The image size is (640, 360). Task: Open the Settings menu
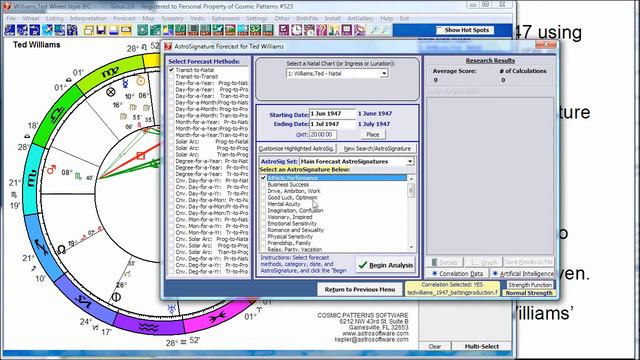(257, 19)
